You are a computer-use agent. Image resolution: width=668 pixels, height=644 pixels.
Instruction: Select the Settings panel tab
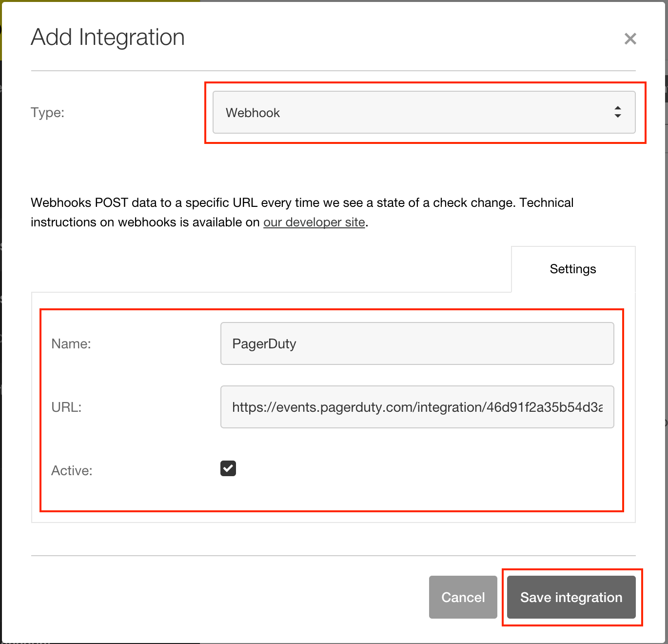click(x=572, y=268)
